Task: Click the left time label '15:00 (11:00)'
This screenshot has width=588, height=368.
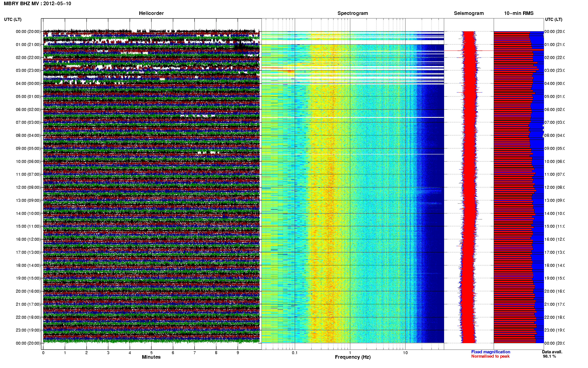Action: [x=28, y=226]
